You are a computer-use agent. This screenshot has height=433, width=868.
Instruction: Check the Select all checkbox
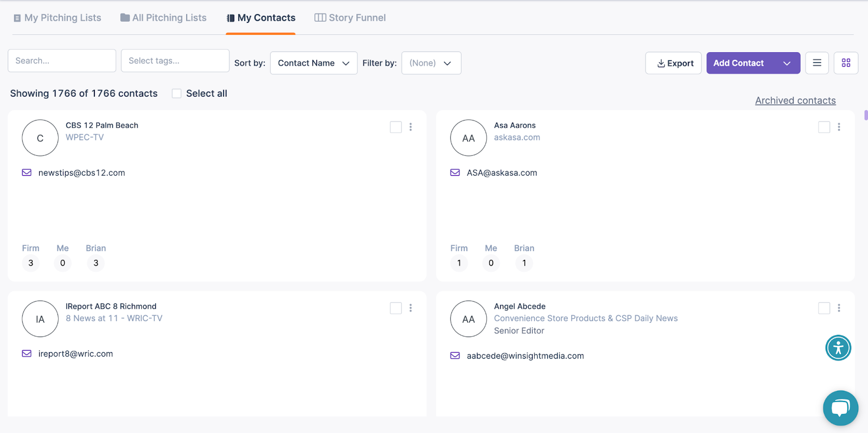[x=177, y=93]
